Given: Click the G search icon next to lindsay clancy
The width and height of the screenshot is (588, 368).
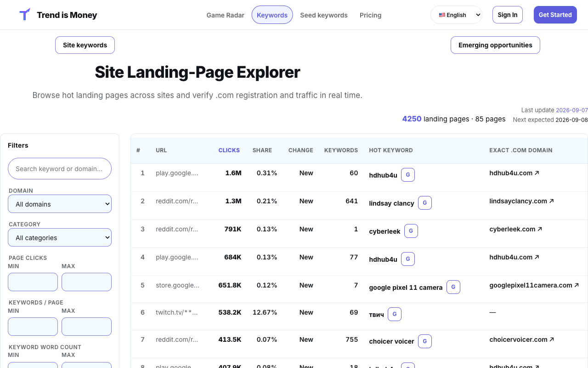Looking at the screenshot, I should 425,203.
